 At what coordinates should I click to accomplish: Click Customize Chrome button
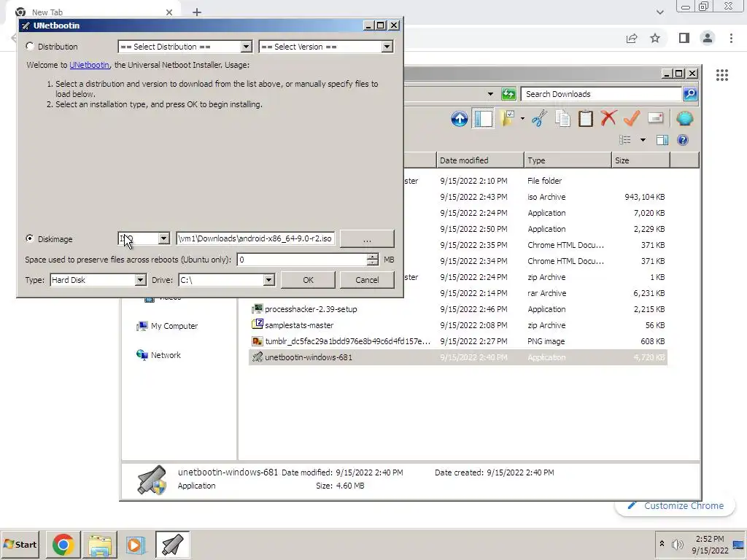tap(675, 506)
